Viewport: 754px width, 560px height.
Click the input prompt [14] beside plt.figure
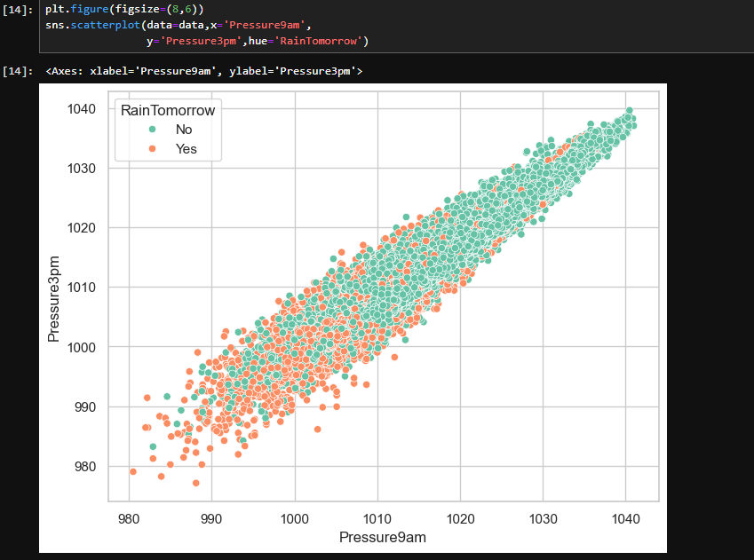point(18,10)
